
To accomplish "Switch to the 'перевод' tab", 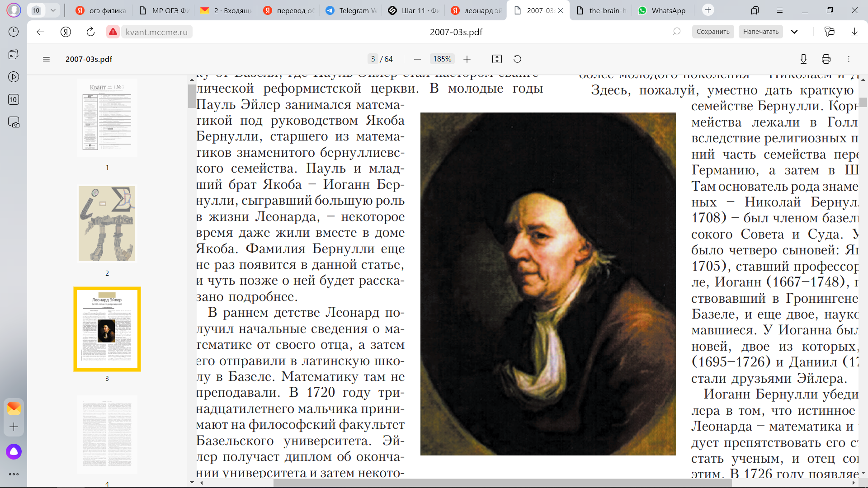I will point(288,10).
